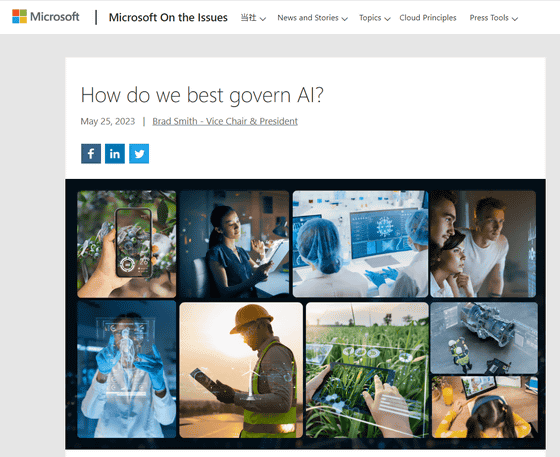Share article on LinkedIn
The height and width of the screenshot is (457, 560).
tap(115, 154)
